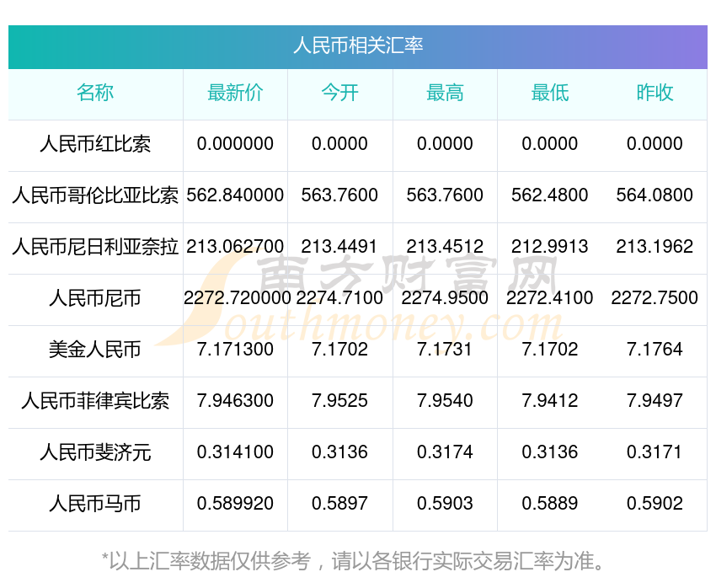
Task: Select the 人民币斐济元 row name
Action: pos(95,452)
